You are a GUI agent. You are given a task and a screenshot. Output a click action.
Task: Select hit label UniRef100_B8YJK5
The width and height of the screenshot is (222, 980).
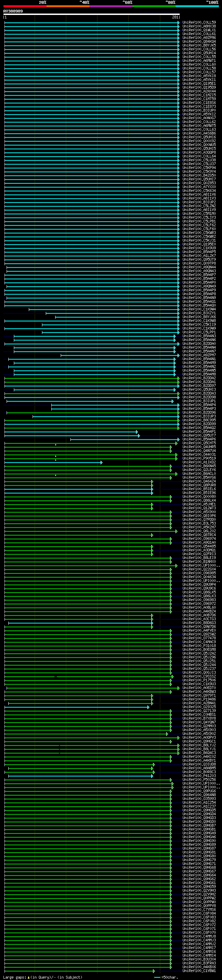pyautogui.click(x=199, y=45)
